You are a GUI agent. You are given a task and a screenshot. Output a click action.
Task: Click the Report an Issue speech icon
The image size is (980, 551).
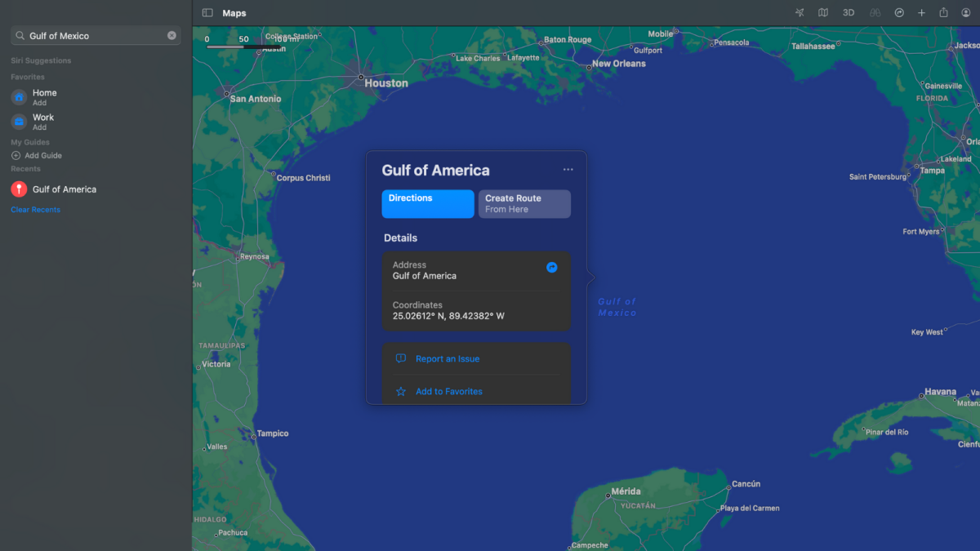point(401,359)
